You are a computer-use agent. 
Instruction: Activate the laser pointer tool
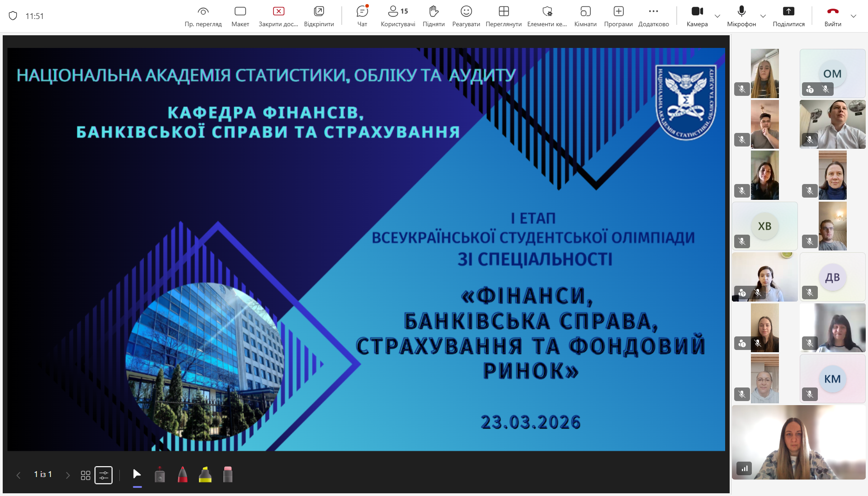(x=160, y=475)
